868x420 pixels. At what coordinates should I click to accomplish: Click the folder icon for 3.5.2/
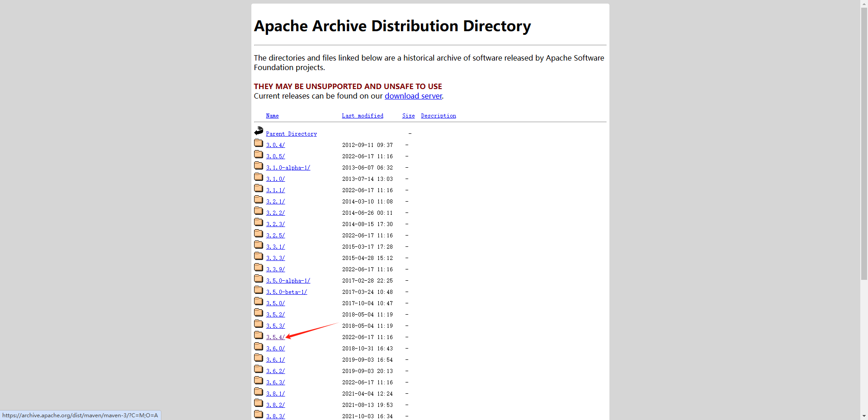259,312
